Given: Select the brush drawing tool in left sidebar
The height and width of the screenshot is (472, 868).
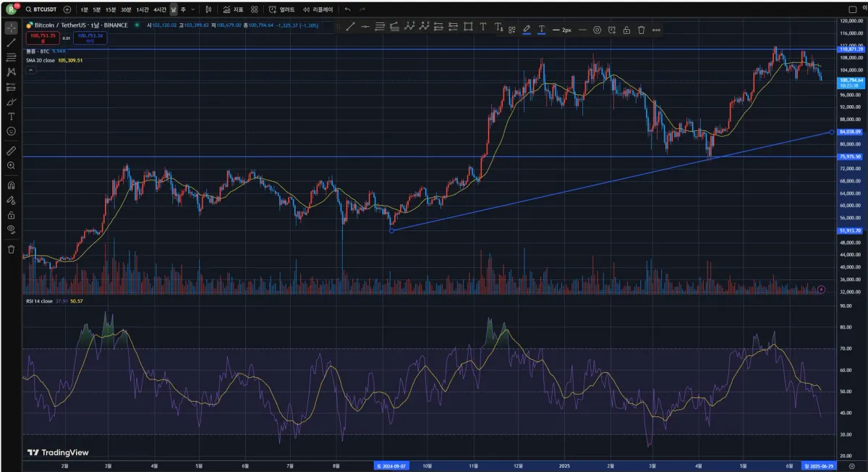Looking at the screenshot, I should coord(11,102).
